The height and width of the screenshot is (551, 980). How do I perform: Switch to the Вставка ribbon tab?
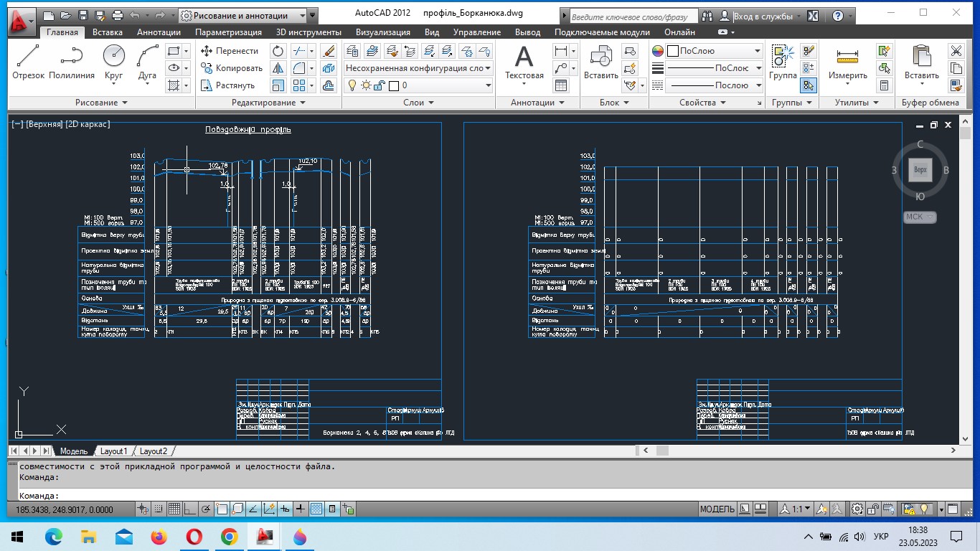[x=107, y=32]
